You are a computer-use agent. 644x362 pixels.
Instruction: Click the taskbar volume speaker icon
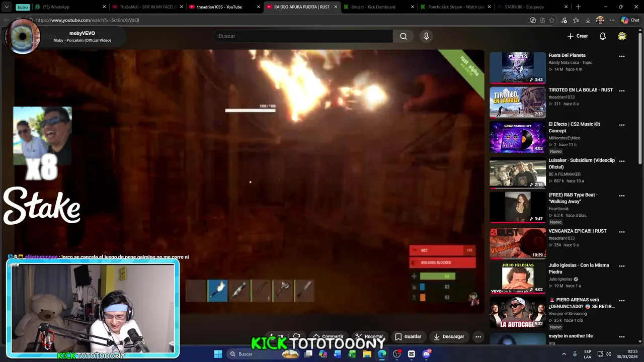click(x=608, y=354)
